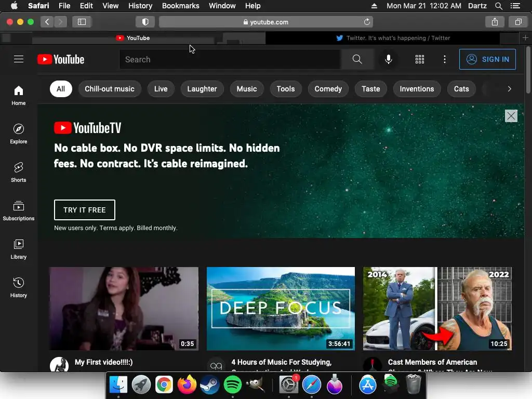Open My First video channel avatar

[59, 365]
